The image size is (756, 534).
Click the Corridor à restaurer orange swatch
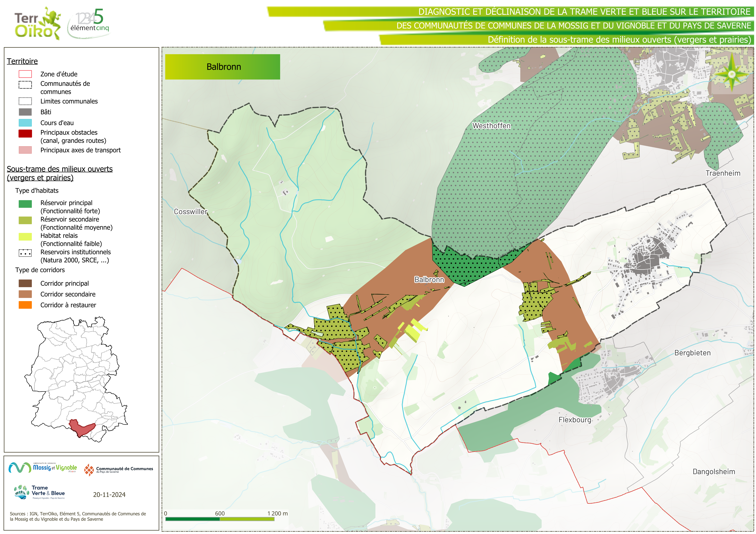(x=25, y=305)
